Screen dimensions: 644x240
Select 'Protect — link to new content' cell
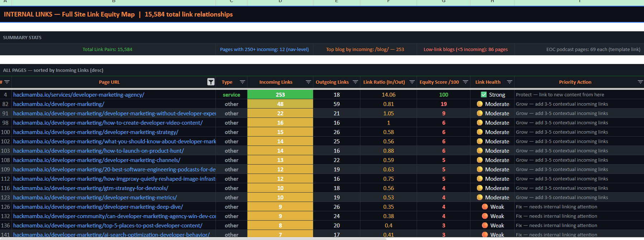(x=579, y=94)
